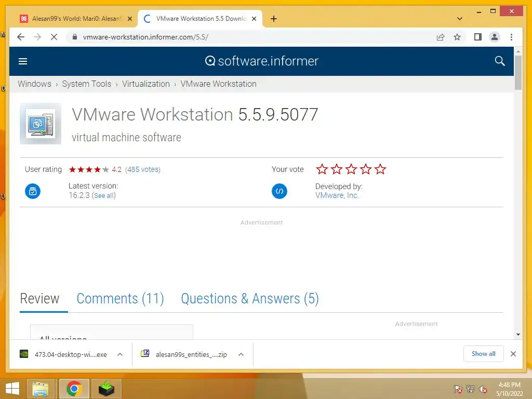Open the 473.04-desktop-wi....exe download
Viewport: 532px width, 399px height.
click(64, 354)
